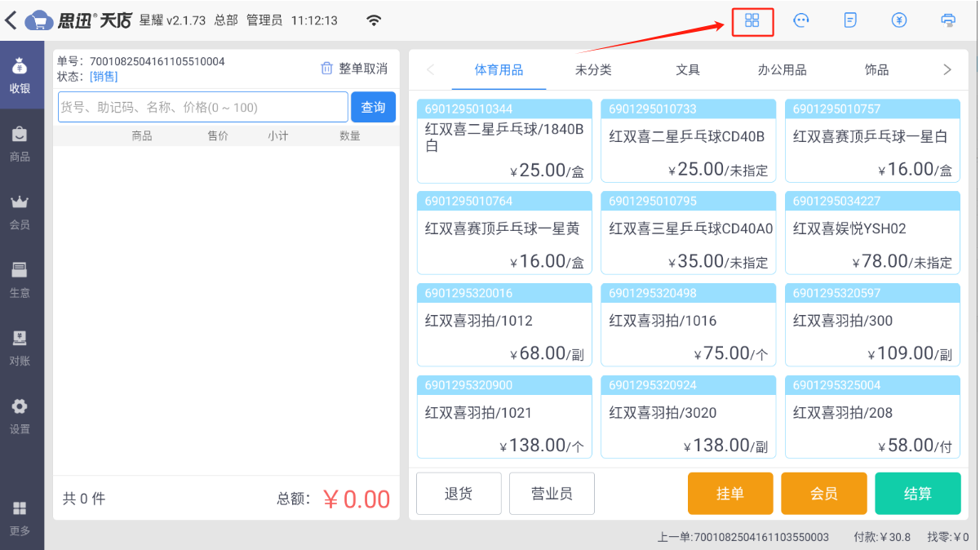Add 红双喜羽拍/300 product
This screenshot has width=980, height=550.
click(872, 325)
